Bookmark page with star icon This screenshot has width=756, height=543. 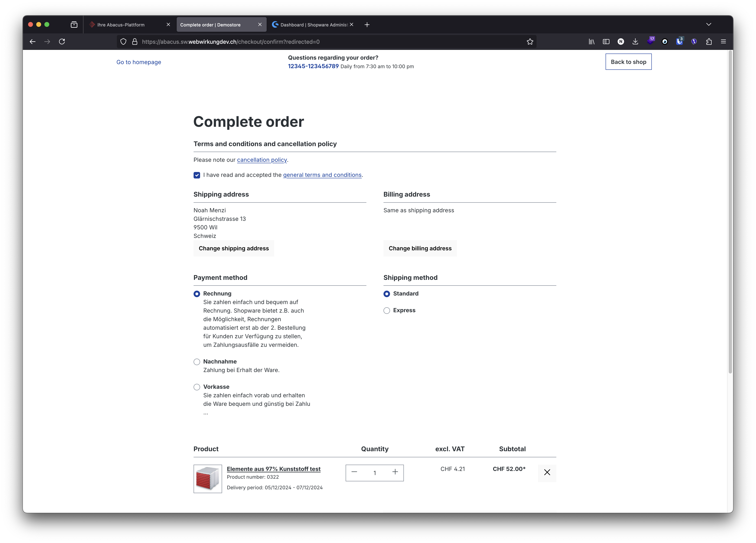pos(530,42)
